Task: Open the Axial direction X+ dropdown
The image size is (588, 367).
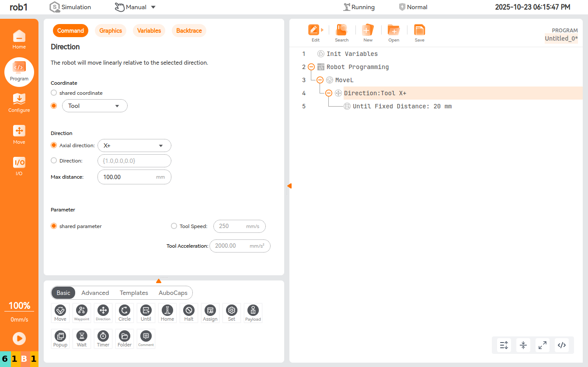Action: (134, 145)
